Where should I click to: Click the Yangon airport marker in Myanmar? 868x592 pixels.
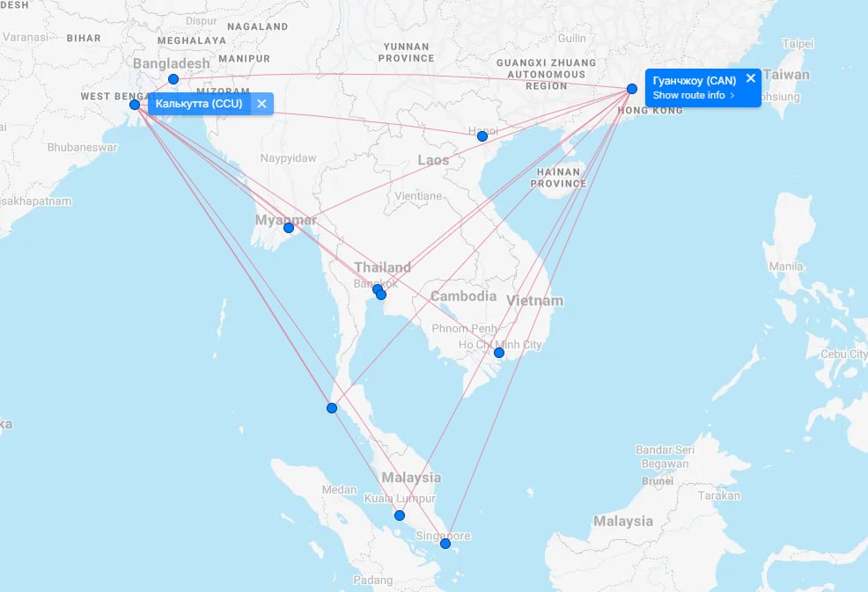point(289,228)
